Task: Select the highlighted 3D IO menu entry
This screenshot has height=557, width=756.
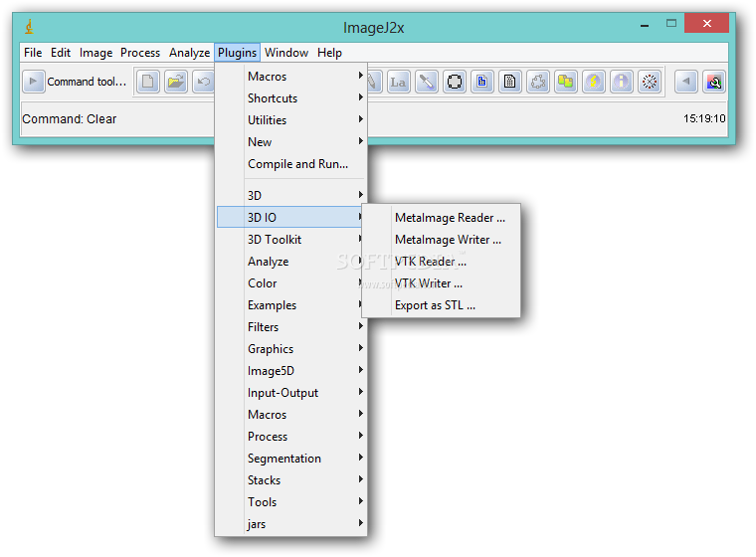Action: pyautogui.click(x=290, y=217)
